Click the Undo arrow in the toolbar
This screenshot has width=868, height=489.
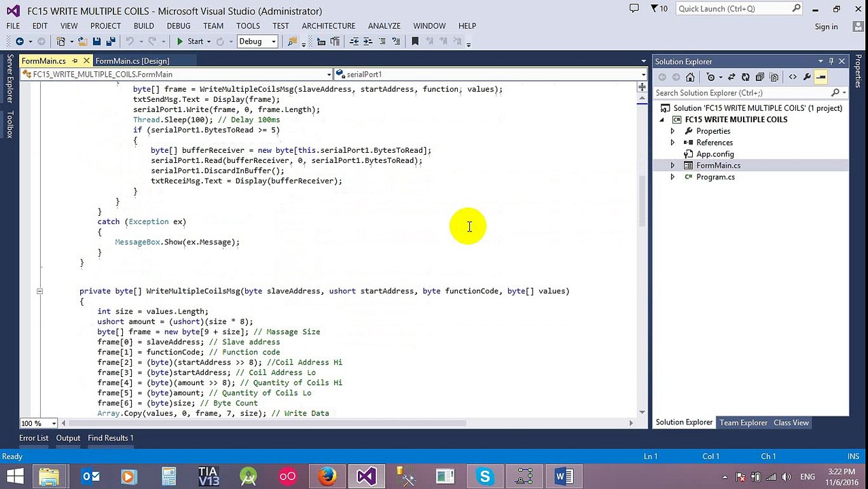point(129,41)
